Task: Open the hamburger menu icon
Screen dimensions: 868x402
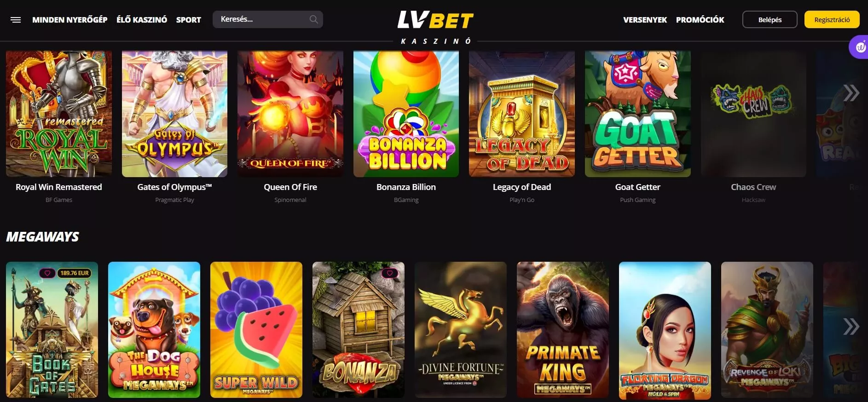Action: tap(16, 20)
